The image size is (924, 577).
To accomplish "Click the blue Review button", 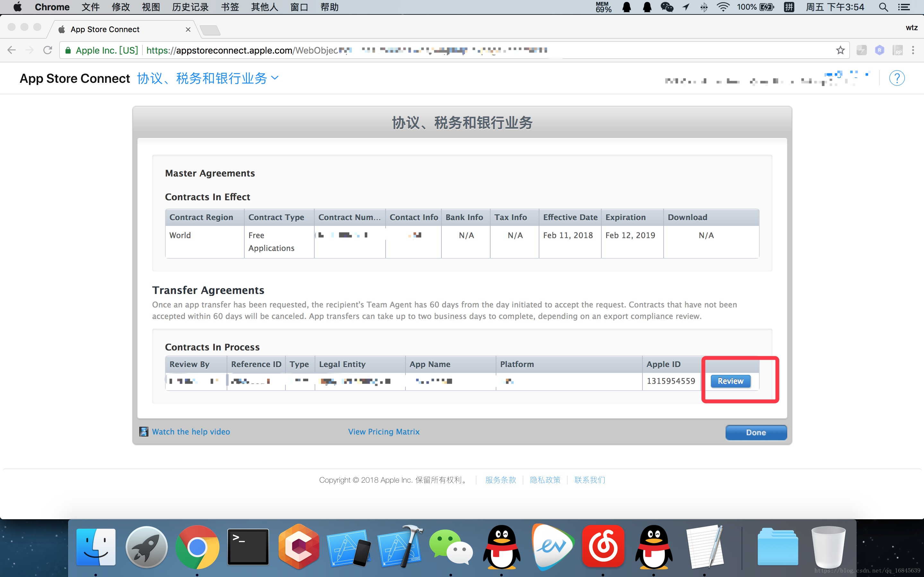I will (730, 381).
